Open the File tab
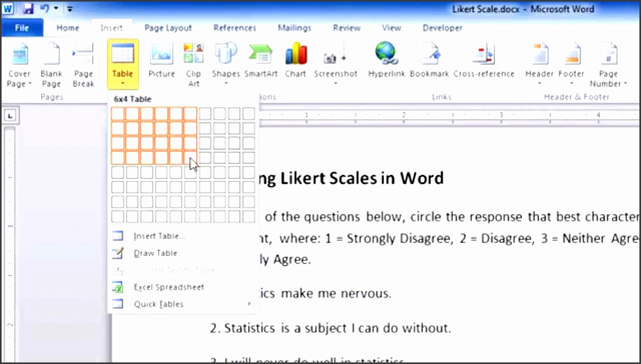 (x=22, y=28)
